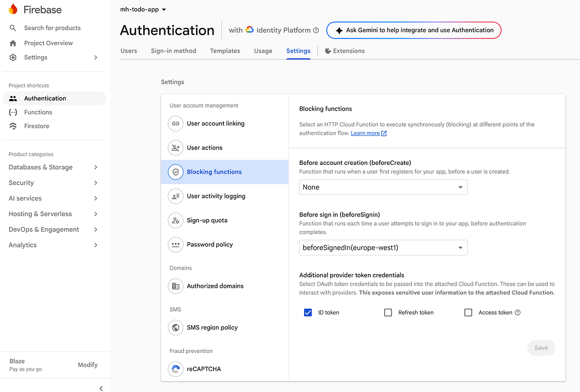
Task: Click Ask Gemini to help integrate button
Action: tap(413, 31)
